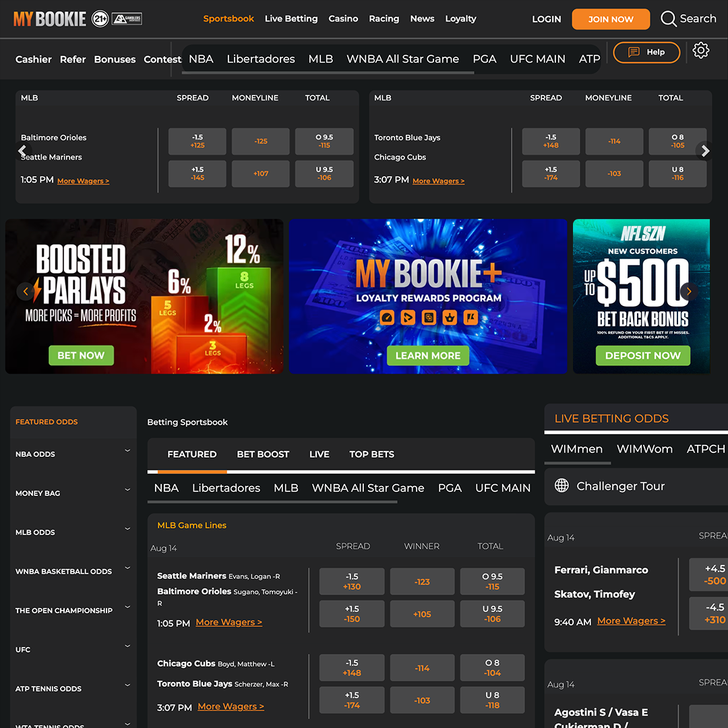Open Cashier link
The image size is (728, 728).
34,59
